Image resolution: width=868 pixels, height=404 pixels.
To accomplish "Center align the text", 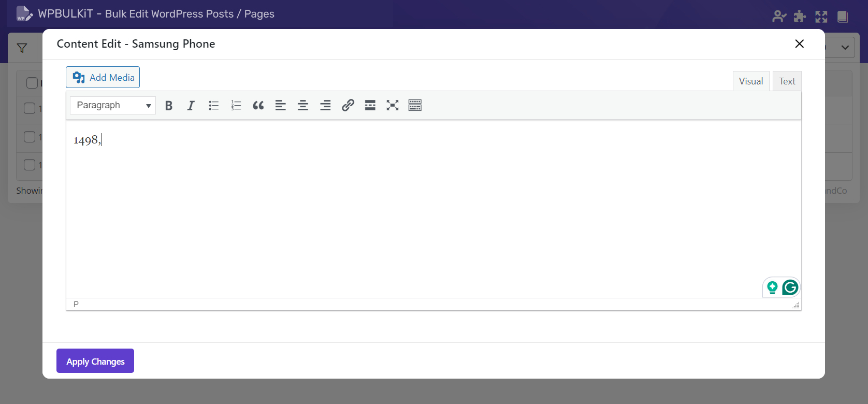I will tap(303, 106).
